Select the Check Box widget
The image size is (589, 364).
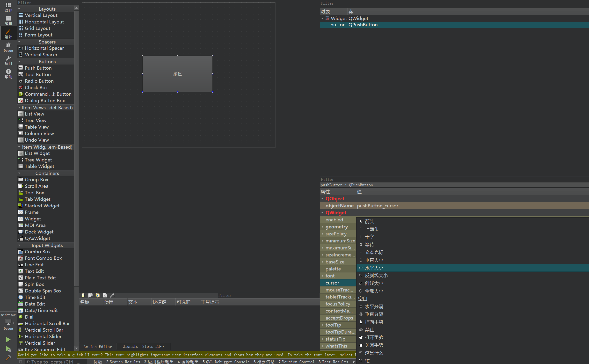point(36,87)
